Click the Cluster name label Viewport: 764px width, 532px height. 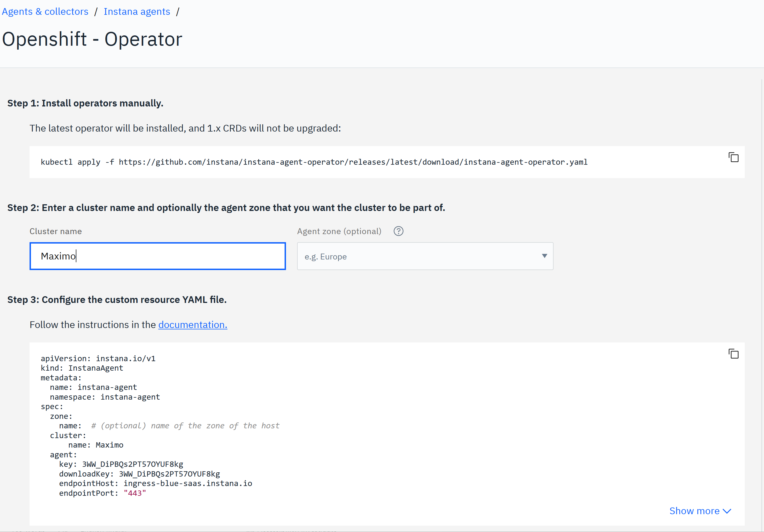click(x=55, y=231)
